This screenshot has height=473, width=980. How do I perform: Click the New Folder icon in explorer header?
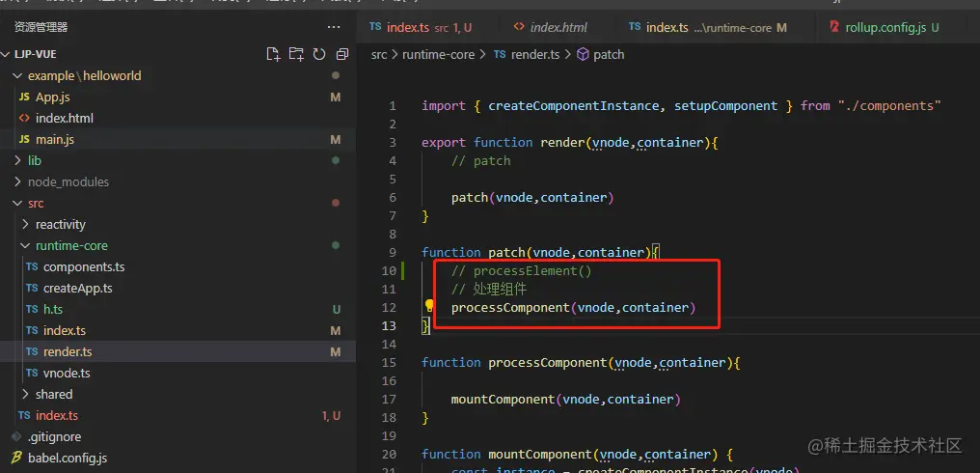[x=296, y=54]
